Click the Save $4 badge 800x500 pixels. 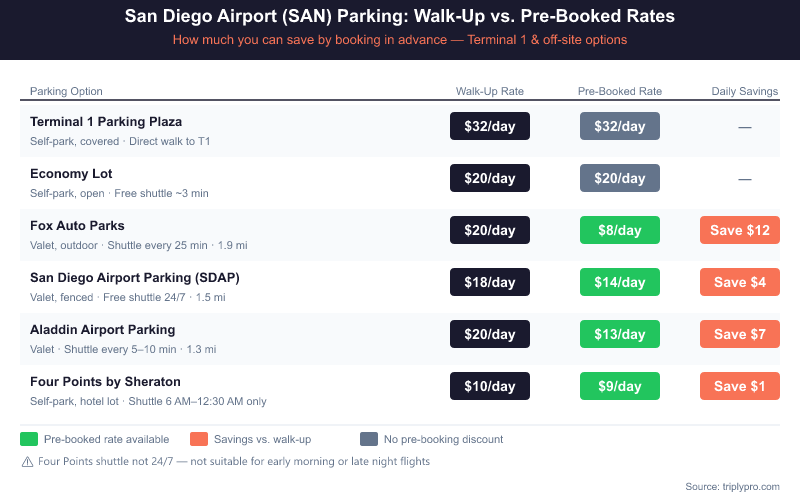(x=740, y=282)
